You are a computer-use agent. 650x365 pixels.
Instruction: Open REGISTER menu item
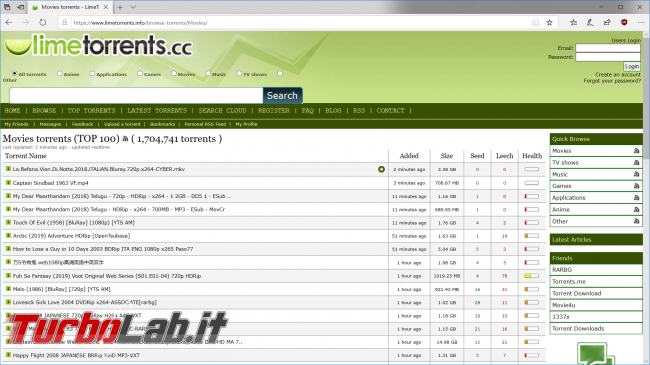pos(274,111)
